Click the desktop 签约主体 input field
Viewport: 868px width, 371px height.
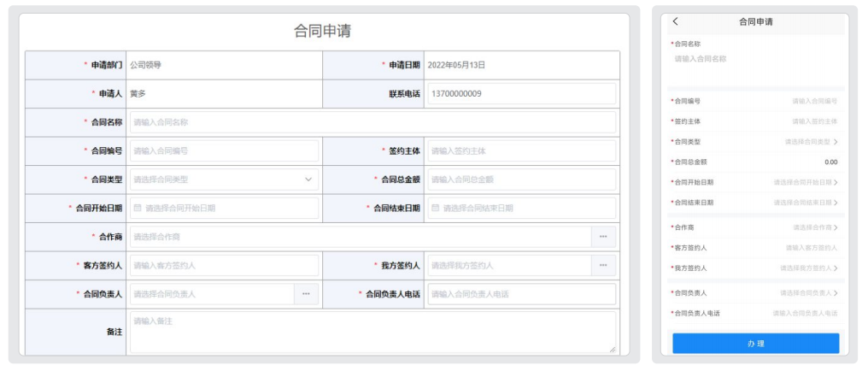521,150
